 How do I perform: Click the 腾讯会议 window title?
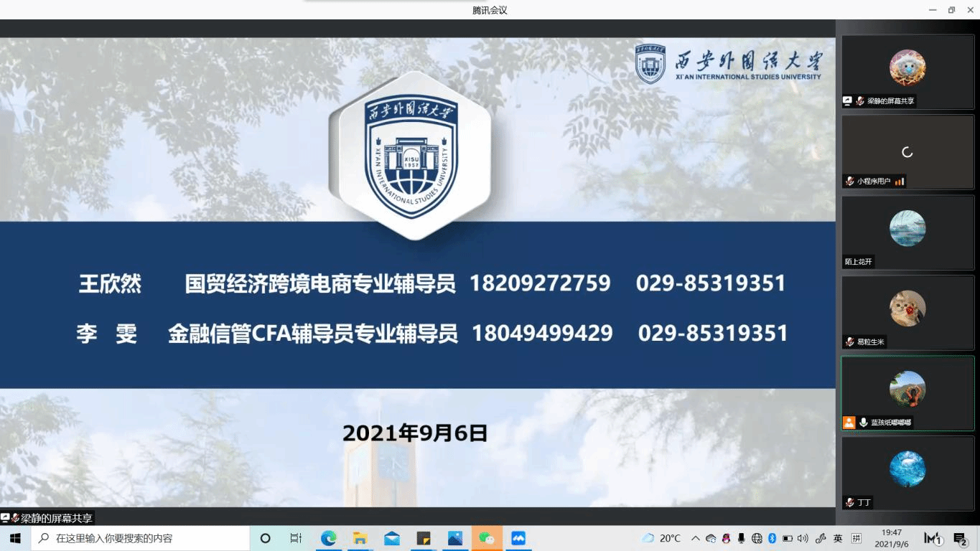click(x=490, y=10)
